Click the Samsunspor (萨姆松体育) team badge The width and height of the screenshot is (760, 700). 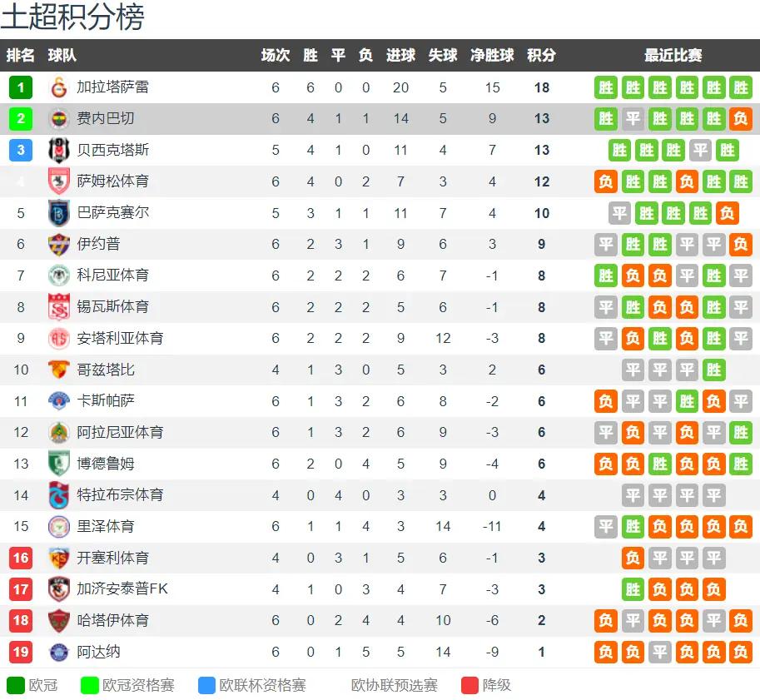[58, 181]
